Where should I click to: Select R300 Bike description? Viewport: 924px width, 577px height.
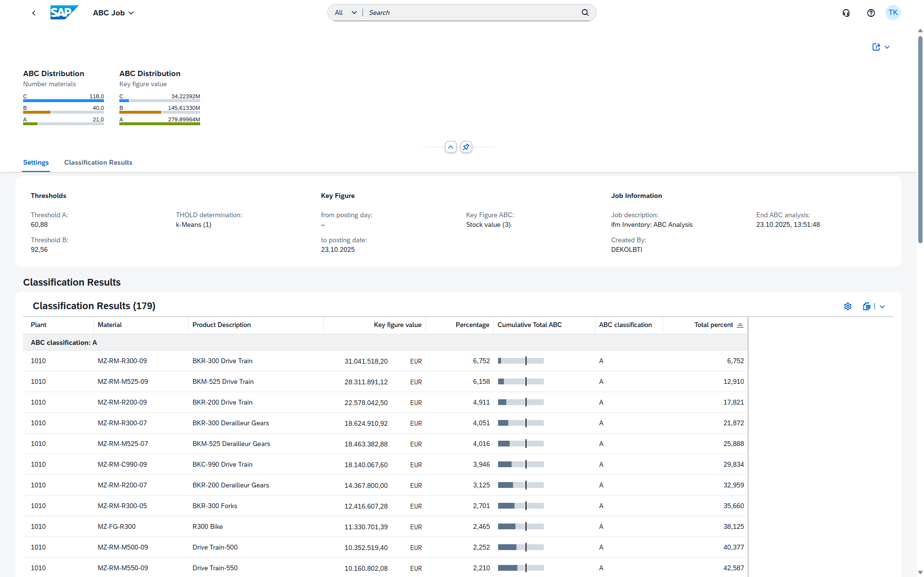[x=207, y=526]
